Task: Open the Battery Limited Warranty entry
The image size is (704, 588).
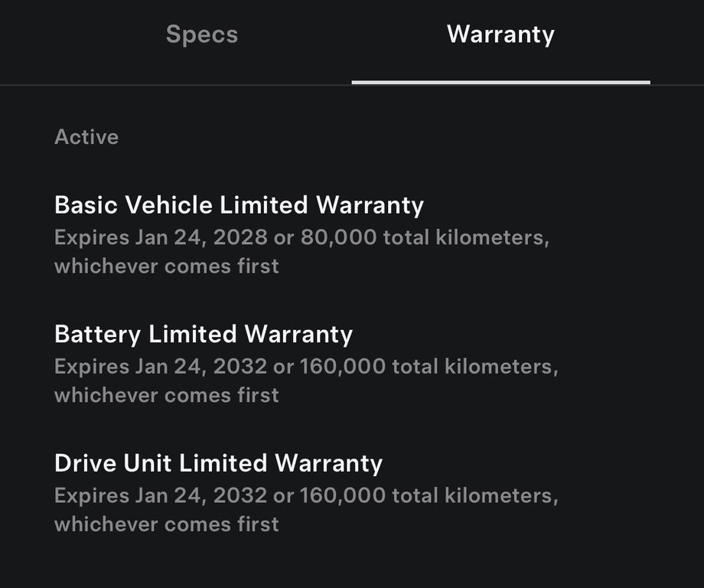Action: (x=204, y=335)
